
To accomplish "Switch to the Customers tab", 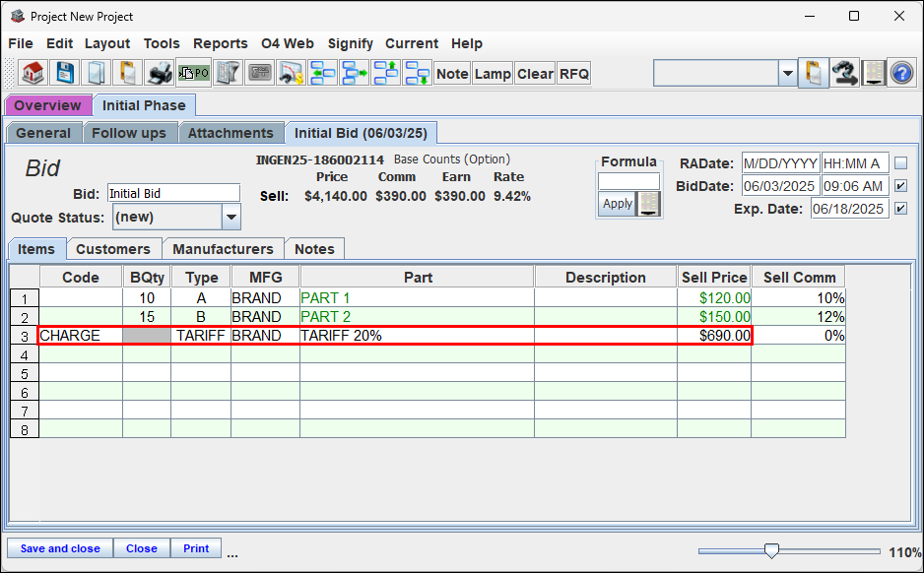I will click(113, 249).
